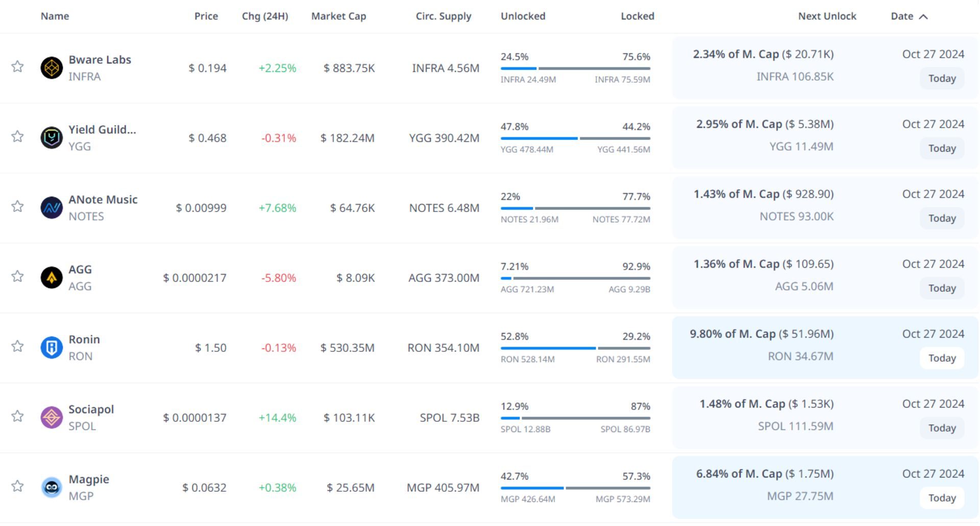Toggle Date column sort arrow
Image resolution: width=980 pixels, height=526 pixels.
tap(923, 16)
